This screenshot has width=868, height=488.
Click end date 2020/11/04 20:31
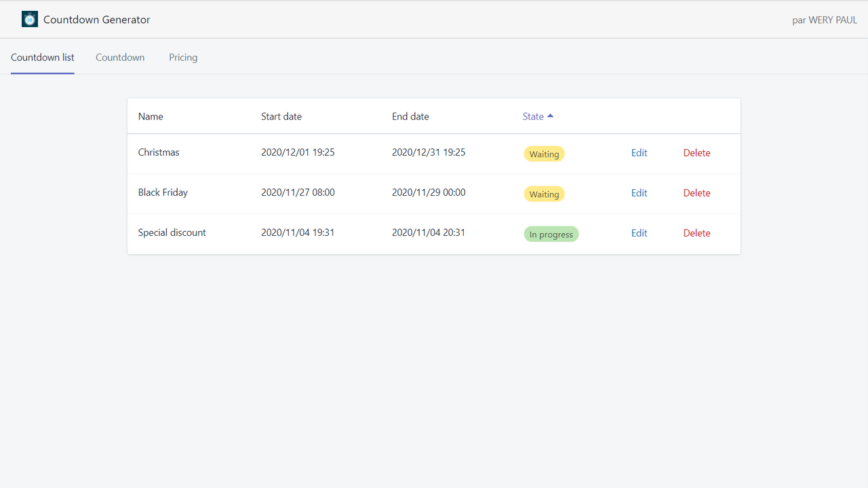[x=429, y=232]
